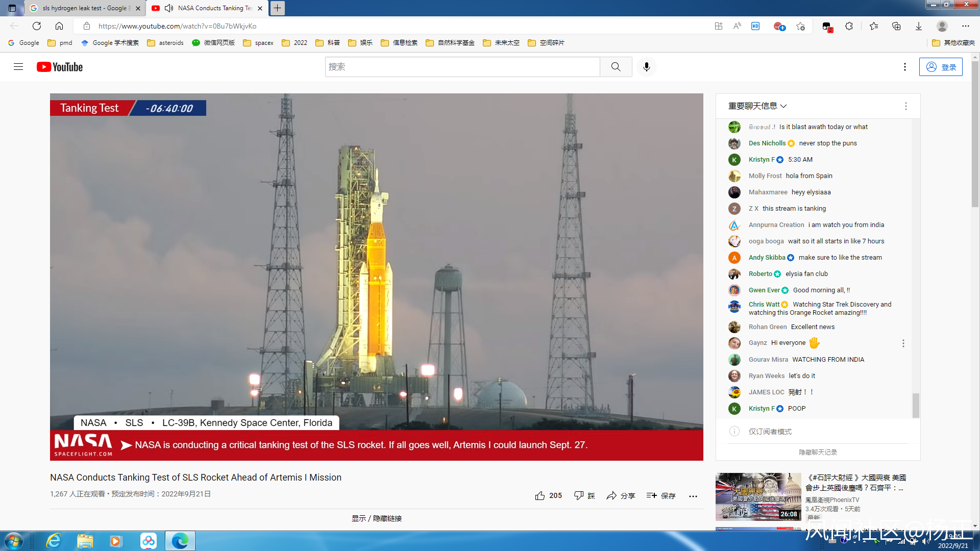Click the search magnifier button
This screenshot has height=551, width=980.
click(x=616, y=67)
